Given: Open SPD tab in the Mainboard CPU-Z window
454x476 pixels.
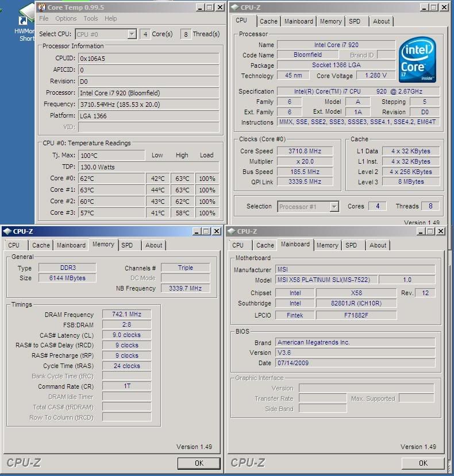Looking at the screenshot, I should [x=351, y=245].
